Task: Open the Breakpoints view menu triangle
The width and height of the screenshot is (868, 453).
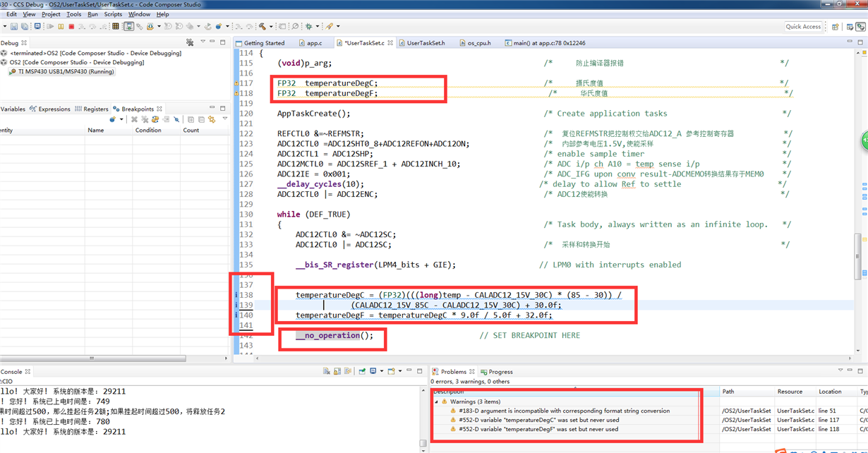Action: coord(225,118)
